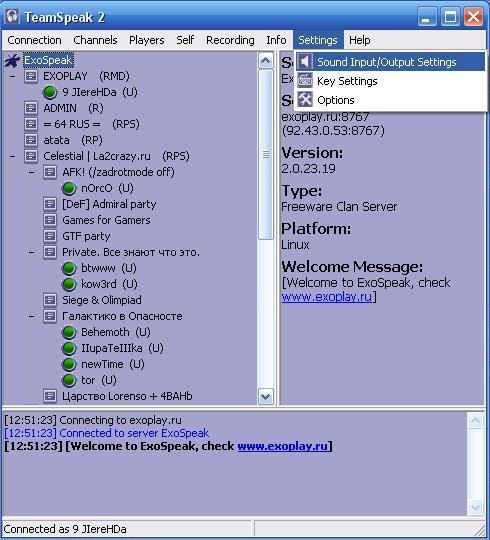Collapse the EXOPLAY channel tree node
The height and width of the screenshot is (540, 490).
[x=12, y=76]
